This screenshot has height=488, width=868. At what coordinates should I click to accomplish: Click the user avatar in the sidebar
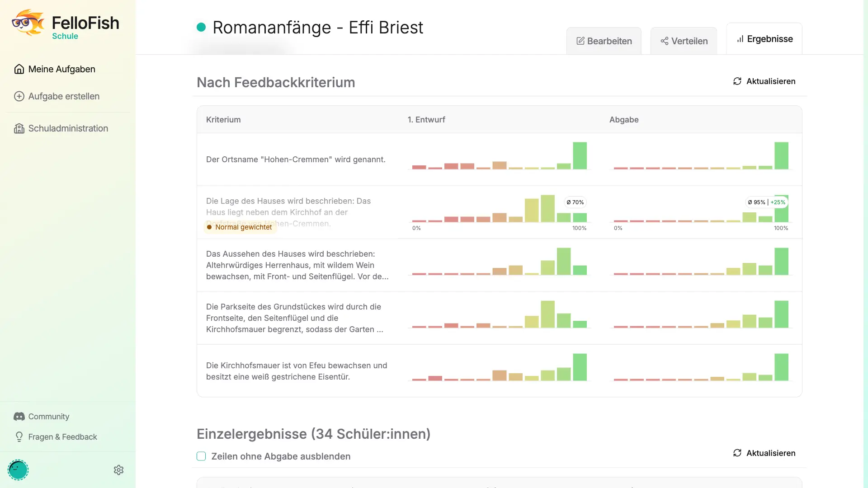click(x=18, y=470)
